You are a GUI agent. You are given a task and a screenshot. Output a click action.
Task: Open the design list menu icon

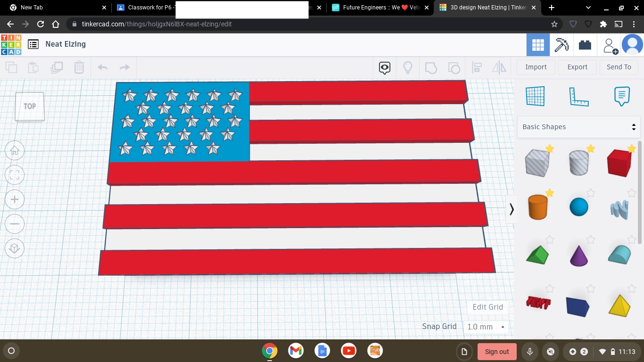pyautogui.click(x=33, y=44)
